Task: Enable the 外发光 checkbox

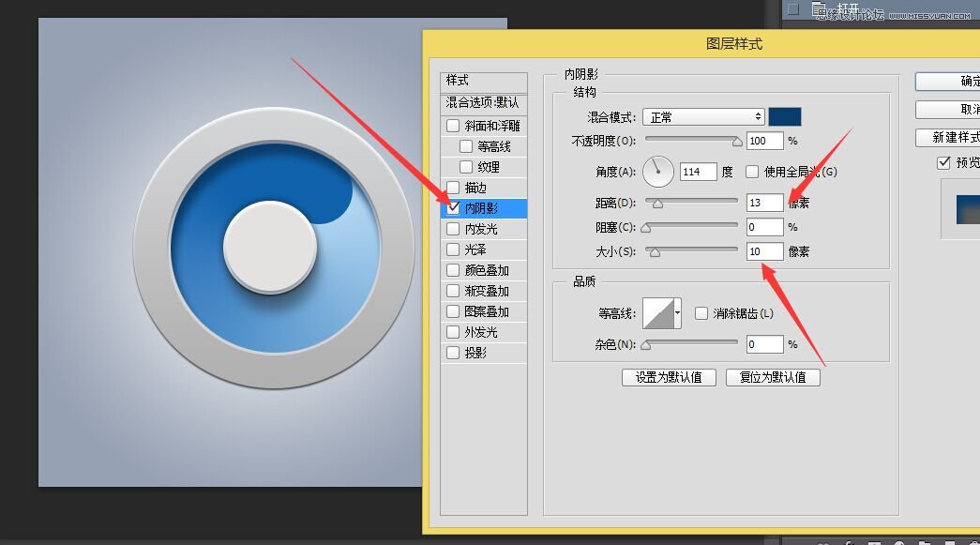Action: coord(453,332)
